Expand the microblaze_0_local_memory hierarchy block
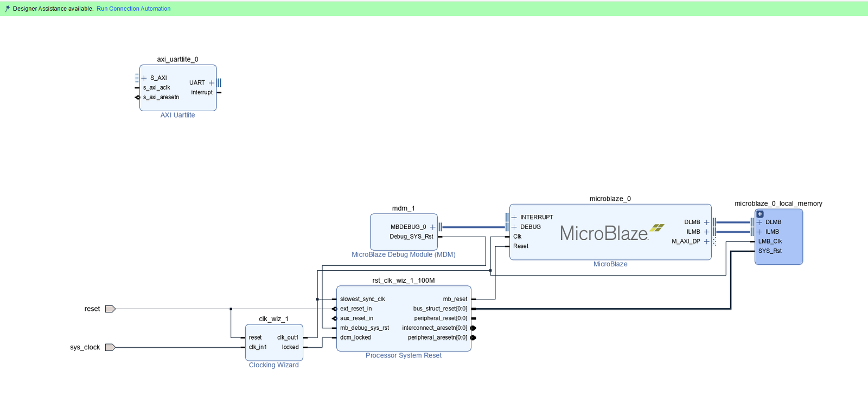The width and height of the screenshot is (868, 402). click(x=760, y=214)
